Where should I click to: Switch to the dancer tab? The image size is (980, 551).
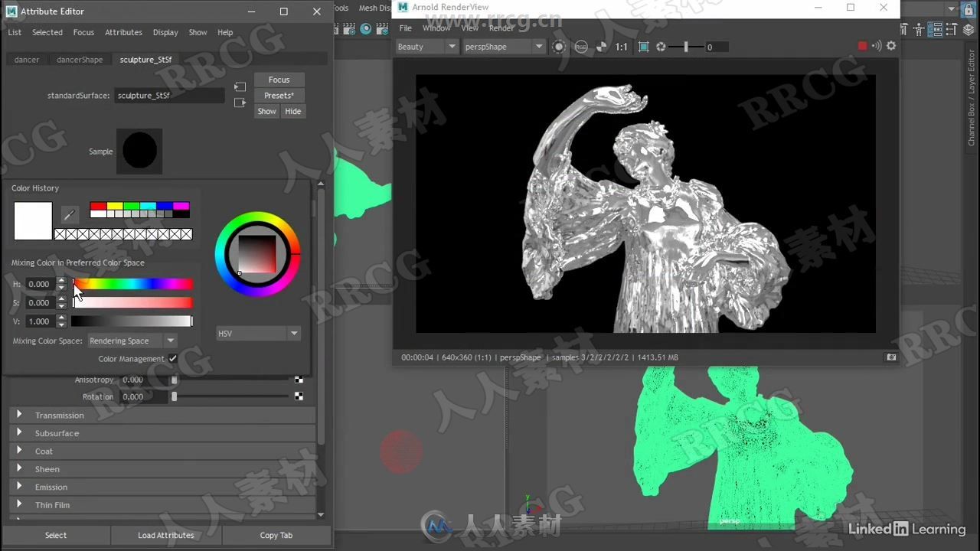click(x=27, y=59)
